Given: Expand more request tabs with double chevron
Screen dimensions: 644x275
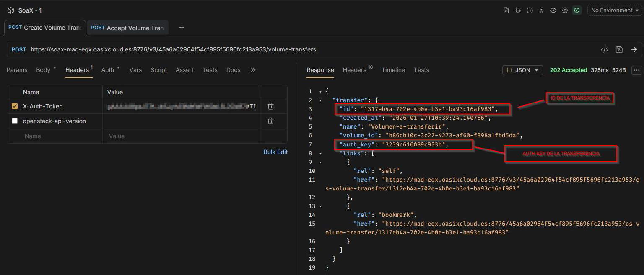Looking at the screenshot, I should 253,70.
